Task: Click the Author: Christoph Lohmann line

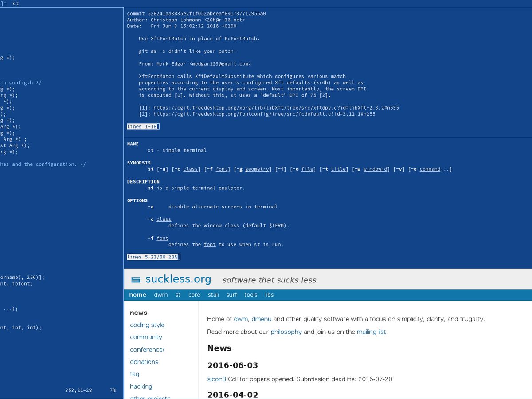Action: (186, 20)
